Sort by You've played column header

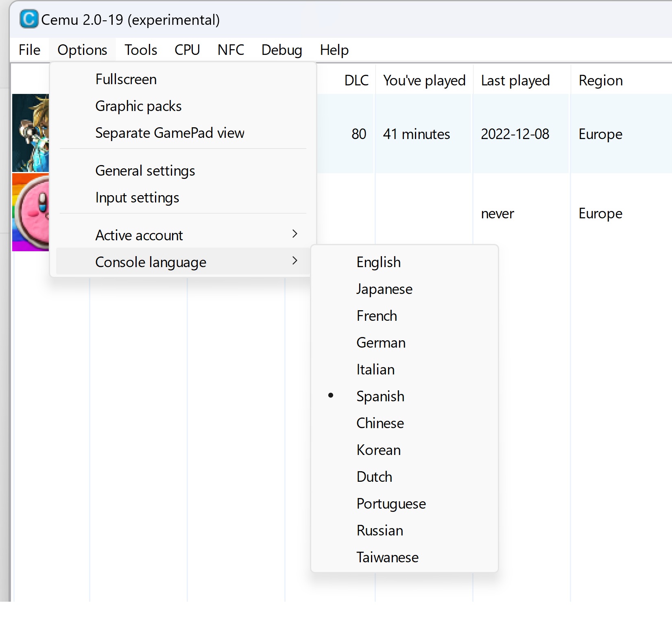(424, 80)
